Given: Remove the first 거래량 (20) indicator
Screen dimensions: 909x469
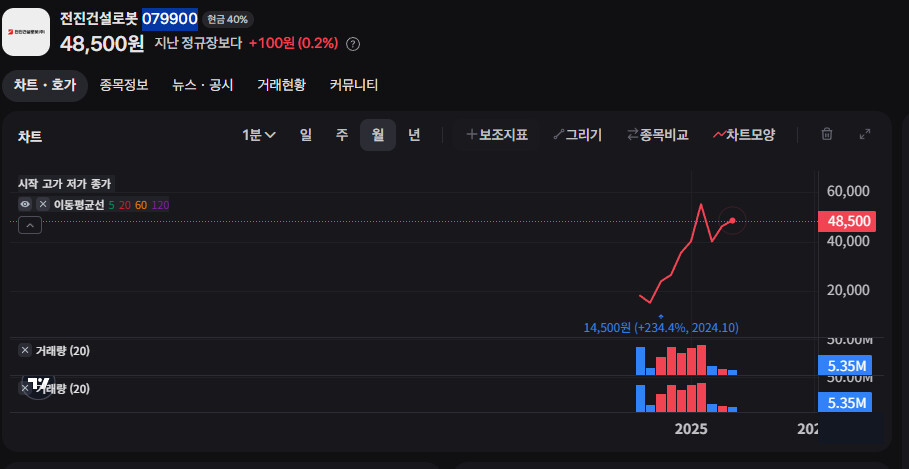Looking at the screenshot, I should pos(25,350).
